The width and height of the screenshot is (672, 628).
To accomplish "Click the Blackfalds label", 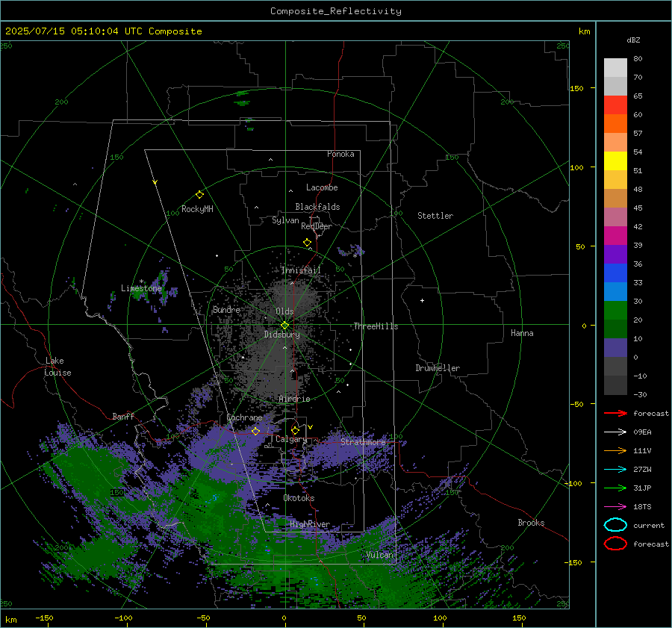I will (x=317, y=207).
